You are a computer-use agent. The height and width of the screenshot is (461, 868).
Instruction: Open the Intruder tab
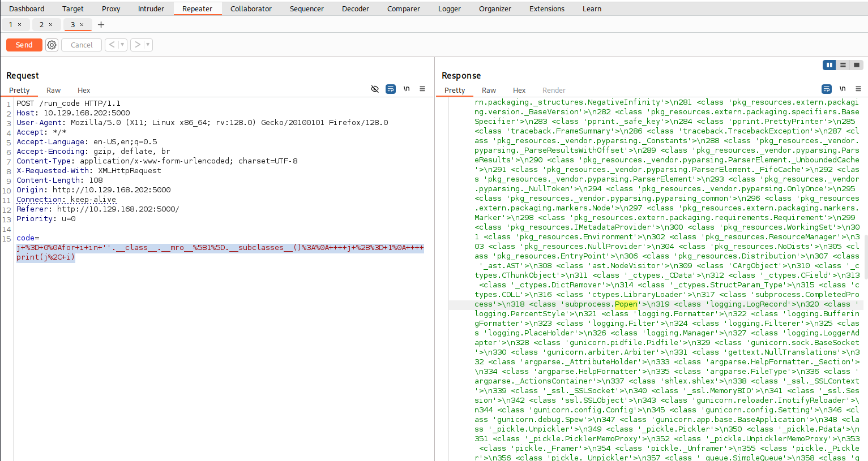[x=151, y=8]
